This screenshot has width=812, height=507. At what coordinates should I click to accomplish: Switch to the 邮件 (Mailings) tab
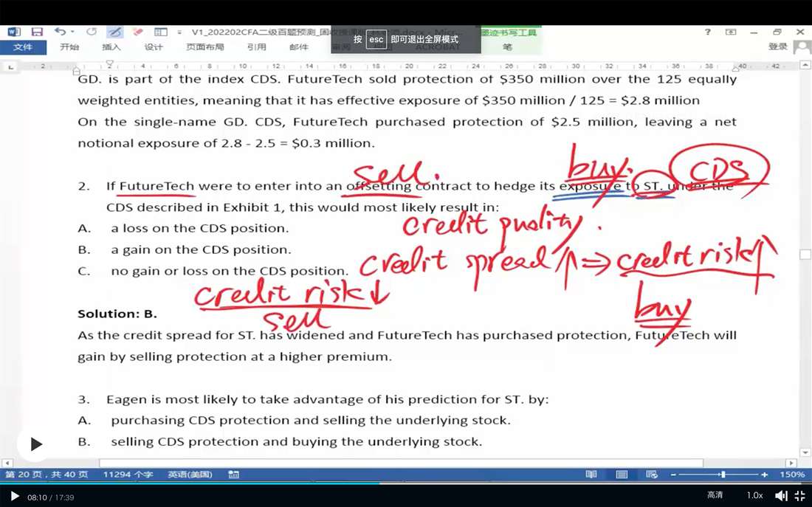pyautogui.click(x=299, y=47)
